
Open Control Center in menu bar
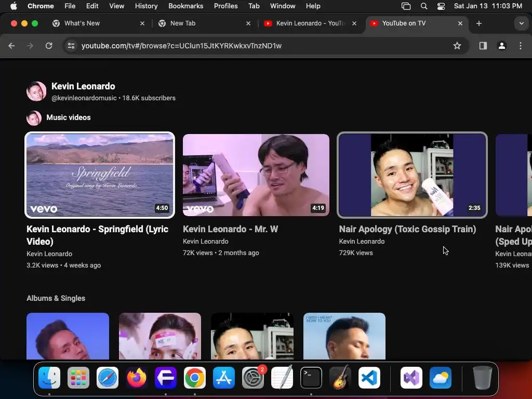[x=441, y=6]
